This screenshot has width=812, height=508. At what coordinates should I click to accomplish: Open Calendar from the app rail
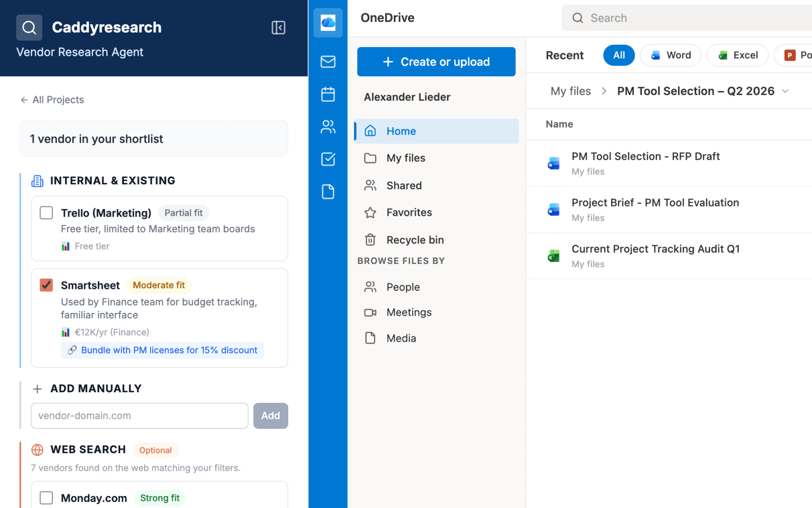pyautogui.click(x=328, y=94)
